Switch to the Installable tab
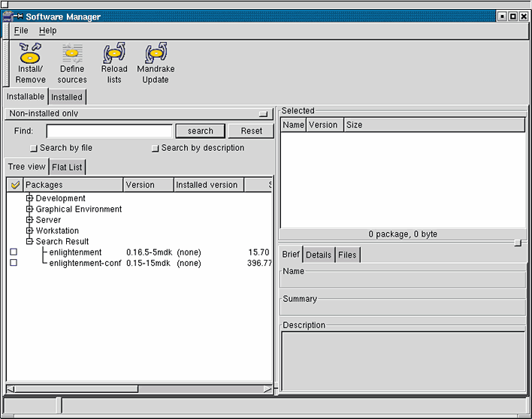 click(26, 97)
